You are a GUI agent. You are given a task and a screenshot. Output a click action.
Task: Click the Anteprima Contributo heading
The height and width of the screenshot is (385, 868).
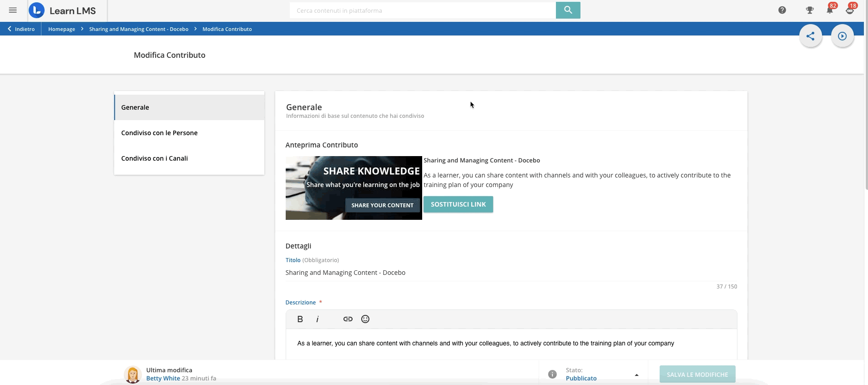pos(322,145)
